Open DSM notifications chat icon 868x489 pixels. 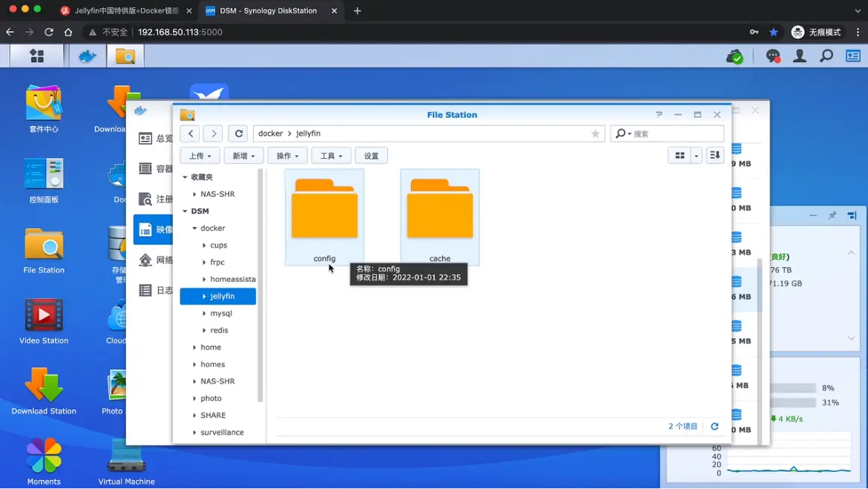(772, 56)
